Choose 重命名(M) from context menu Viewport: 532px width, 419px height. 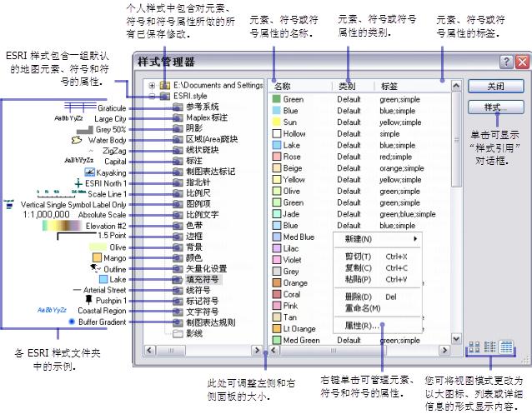(377, 308)
